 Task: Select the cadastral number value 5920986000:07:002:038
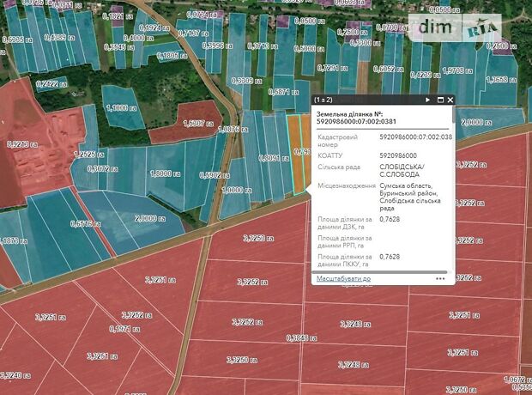415,137
